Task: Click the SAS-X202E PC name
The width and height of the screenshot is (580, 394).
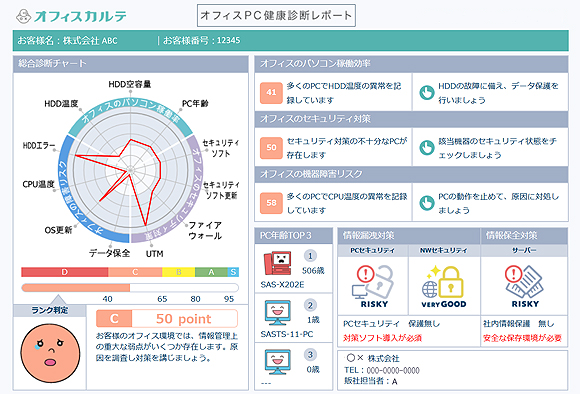Action: (x=282, y=285)
